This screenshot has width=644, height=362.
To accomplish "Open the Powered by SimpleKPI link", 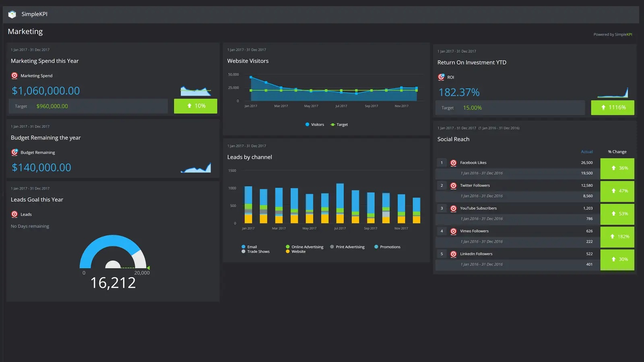I will pyautogui.click(x=612, y=35).
